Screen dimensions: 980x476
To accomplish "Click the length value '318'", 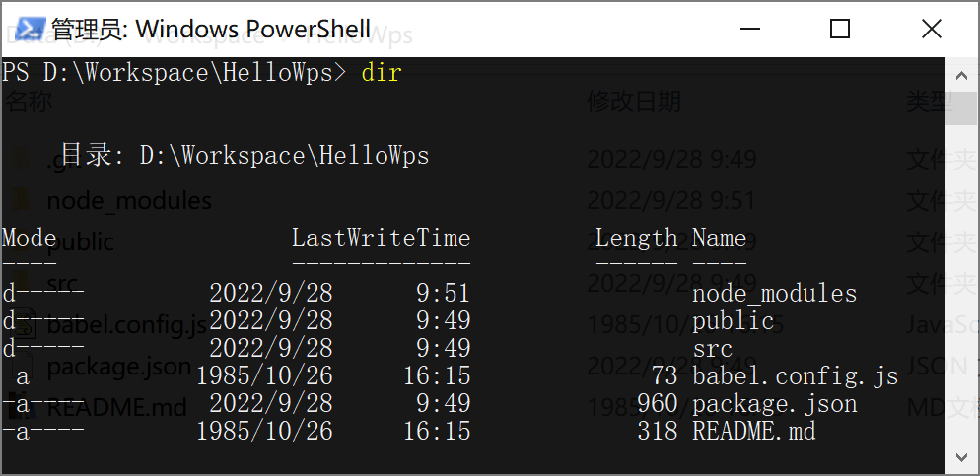I will (x=658, y=431).
